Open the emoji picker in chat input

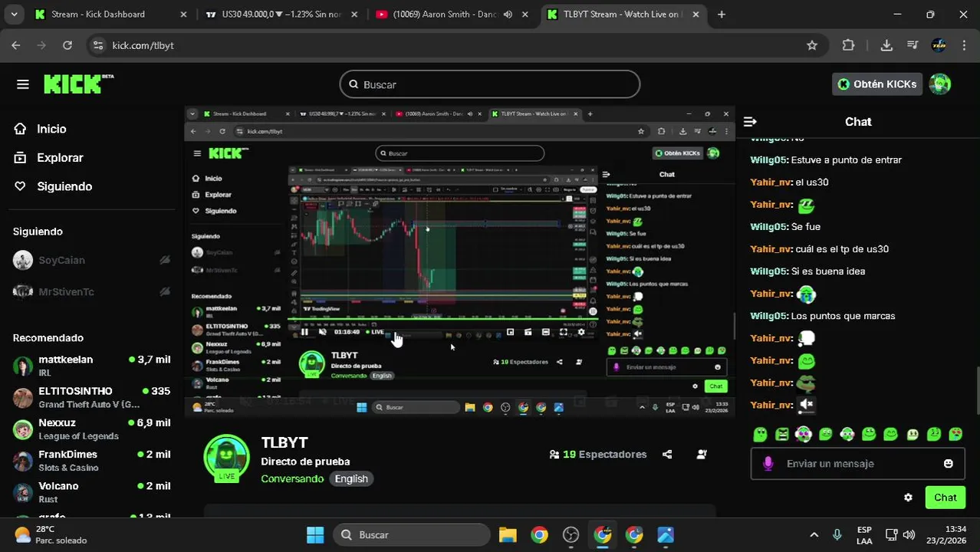point(949,463)
